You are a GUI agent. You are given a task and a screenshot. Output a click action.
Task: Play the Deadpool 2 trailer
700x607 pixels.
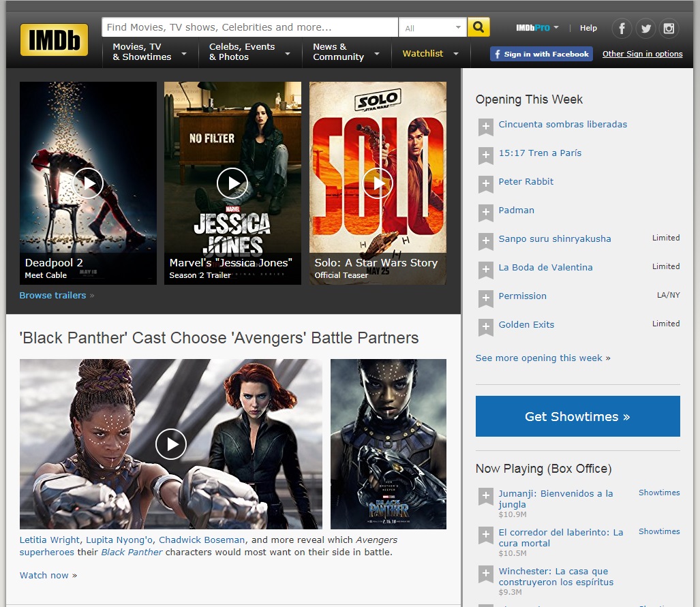coord(88,183)
